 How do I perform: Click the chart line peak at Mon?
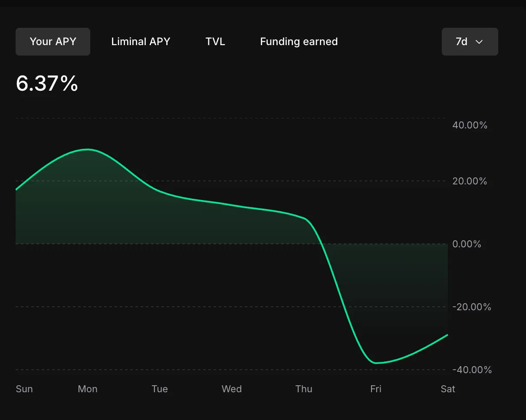tap(88, 149)
